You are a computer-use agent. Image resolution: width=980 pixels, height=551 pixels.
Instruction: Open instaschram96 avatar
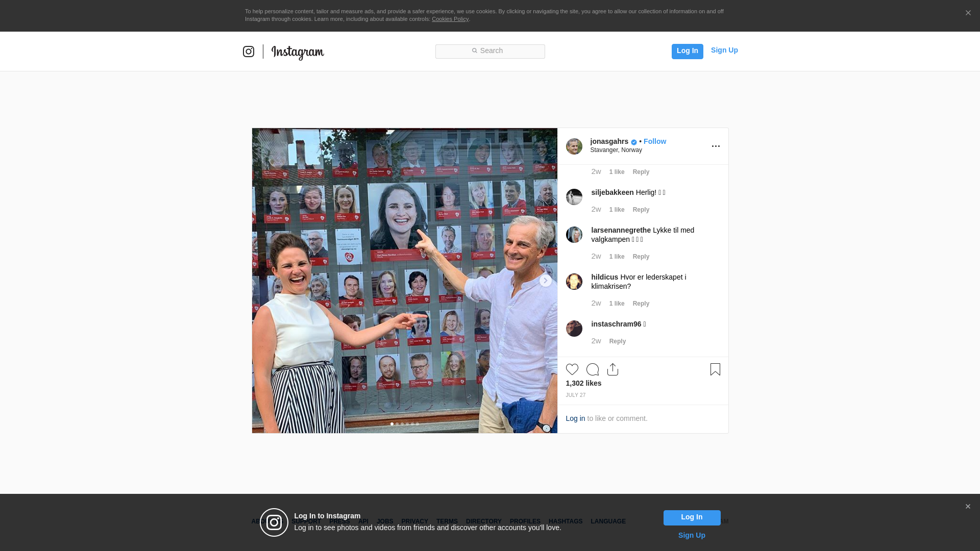[574, 329]
